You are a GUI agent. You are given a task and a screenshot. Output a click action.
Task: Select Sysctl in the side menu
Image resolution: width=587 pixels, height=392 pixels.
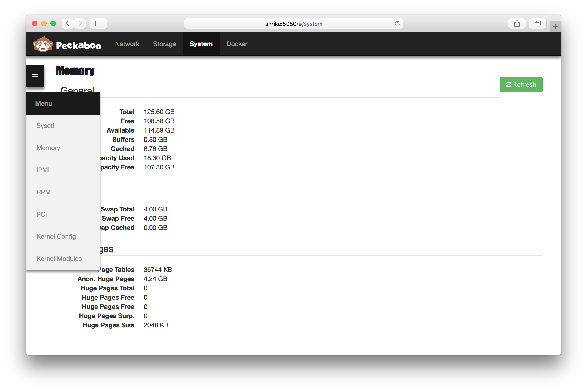point(45,126)
